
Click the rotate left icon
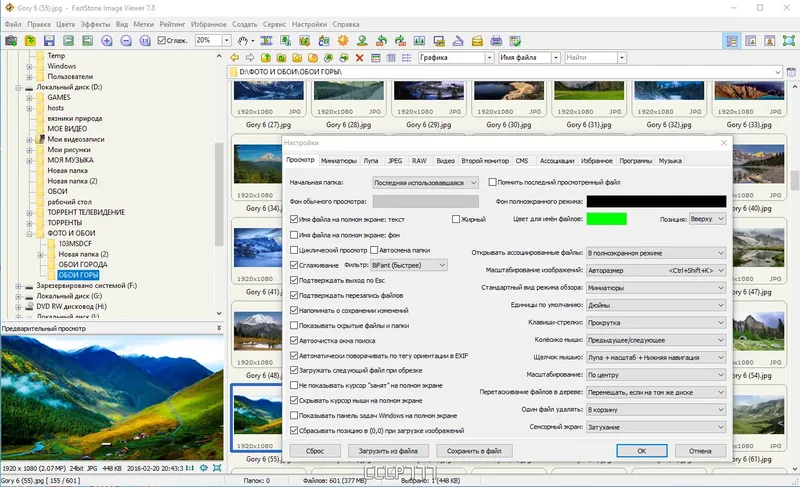[380, 41]
